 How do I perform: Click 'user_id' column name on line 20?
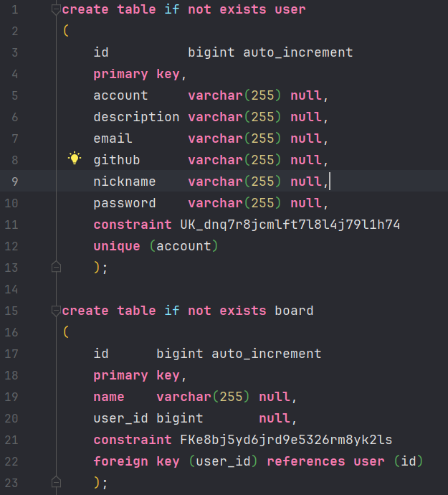(120, 418)
